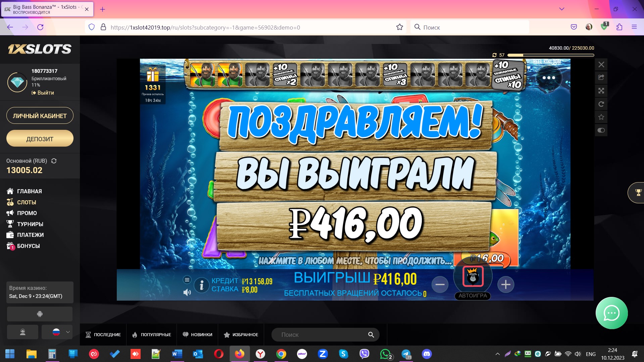Expand the Russian flag language dropdown
The height and width of the screenshot is (362, 644).
(57, 332)
